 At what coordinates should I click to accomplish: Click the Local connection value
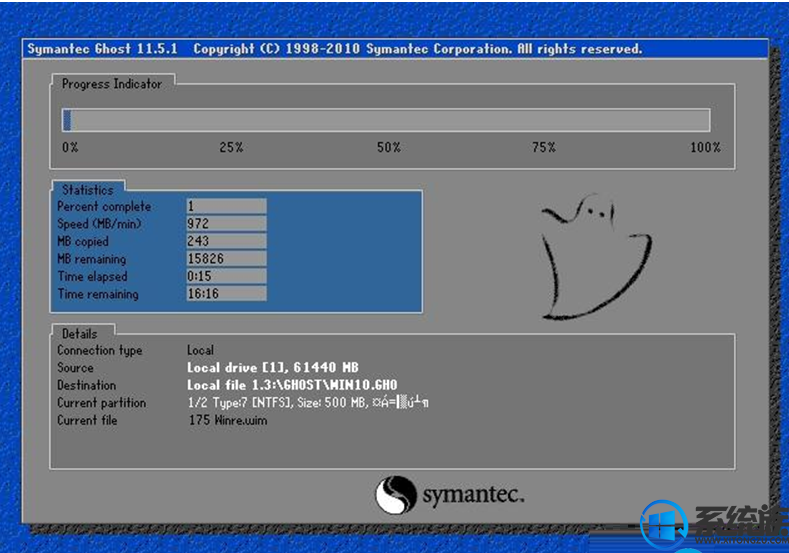[x=200, y=350]
